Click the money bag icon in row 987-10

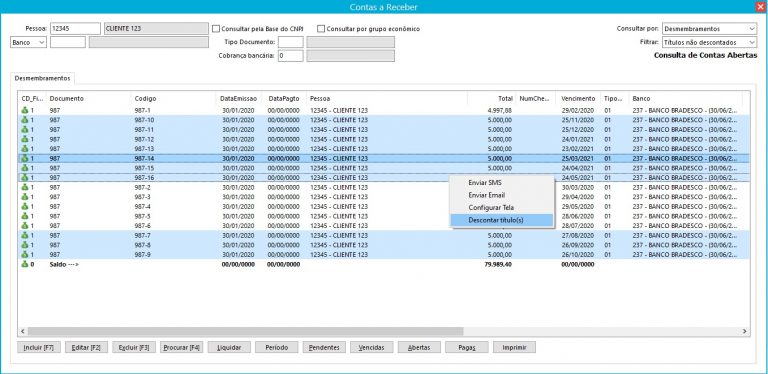[25, 120]
